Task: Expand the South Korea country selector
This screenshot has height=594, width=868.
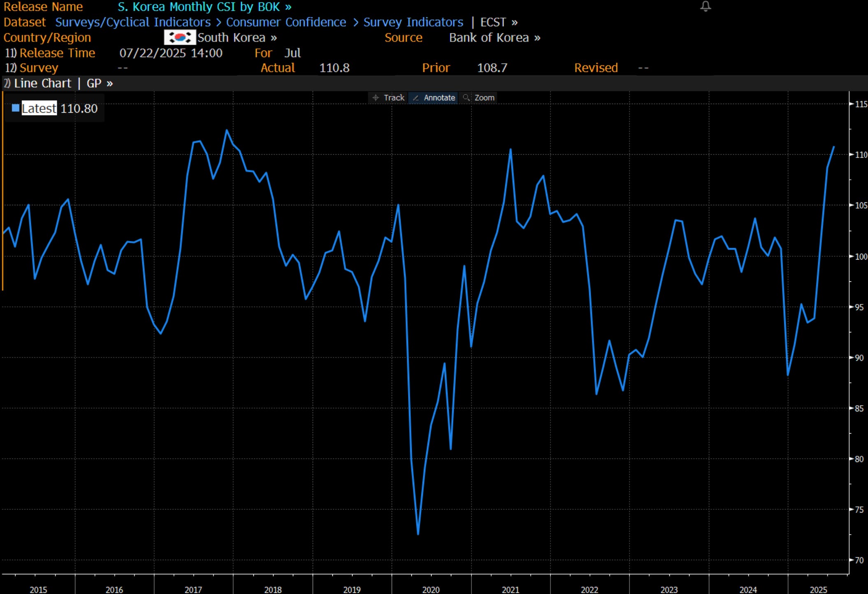Action: pyautogui.click(x=237, y=38)
